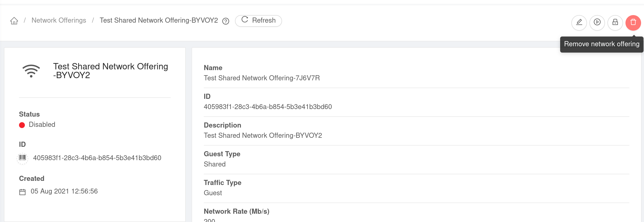Open help via the question mark icon
This screenshot has width=644, height=222.
225,21
